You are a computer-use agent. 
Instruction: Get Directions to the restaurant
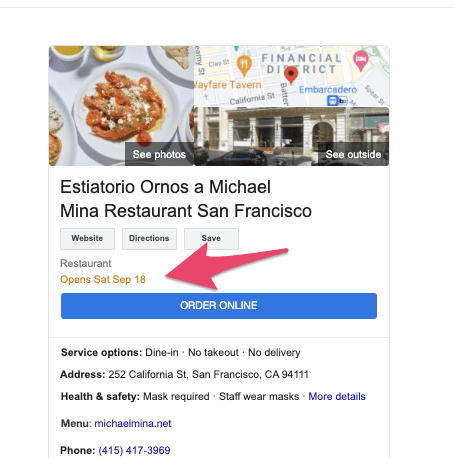click(149, 239)
